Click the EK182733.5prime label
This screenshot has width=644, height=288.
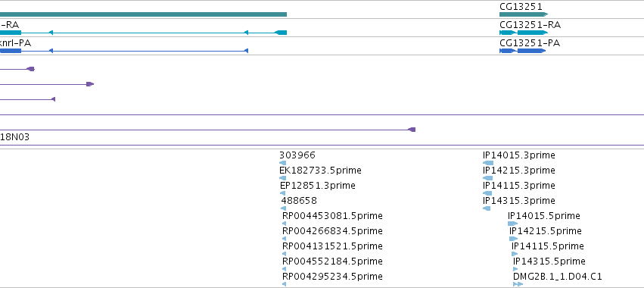(x=320, y=171)
